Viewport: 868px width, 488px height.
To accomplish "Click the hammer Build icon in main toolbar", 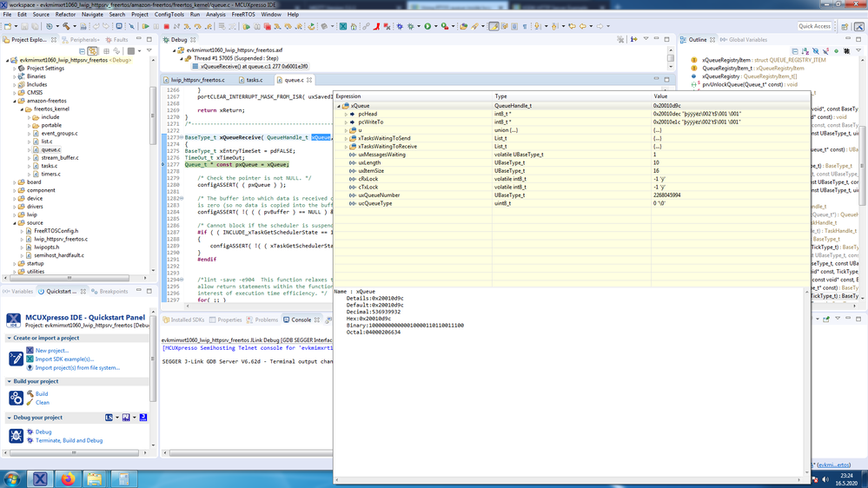I will tap(67, 26).
